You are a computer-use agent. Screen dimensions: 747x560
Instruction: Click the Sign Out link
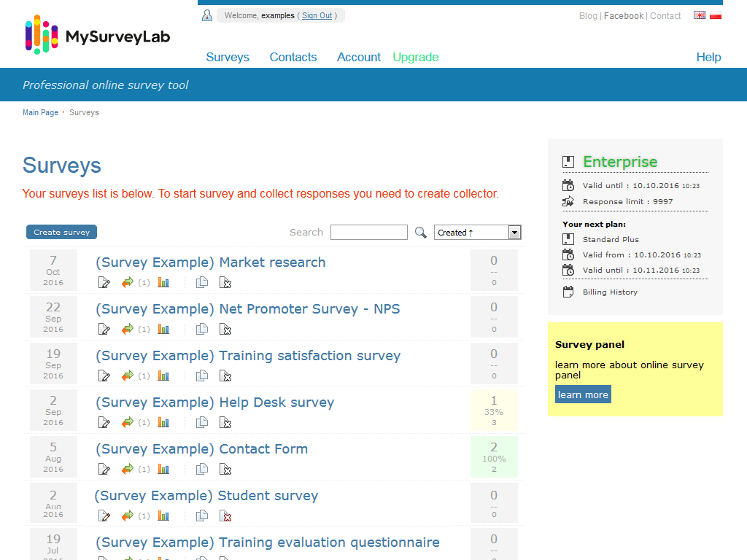coord(317,16)
